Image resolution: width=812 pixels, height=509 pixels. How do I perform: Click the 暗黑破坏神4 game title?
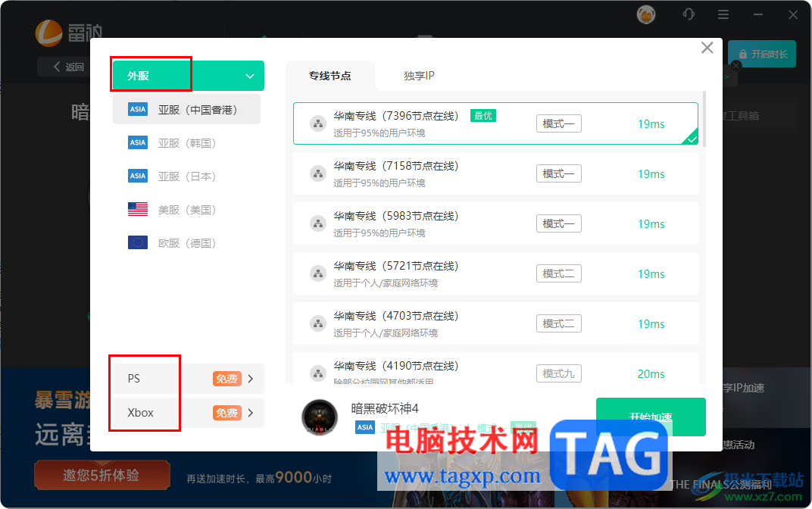coord(385,408)
